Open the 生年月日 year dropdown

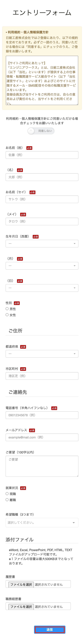42,244
